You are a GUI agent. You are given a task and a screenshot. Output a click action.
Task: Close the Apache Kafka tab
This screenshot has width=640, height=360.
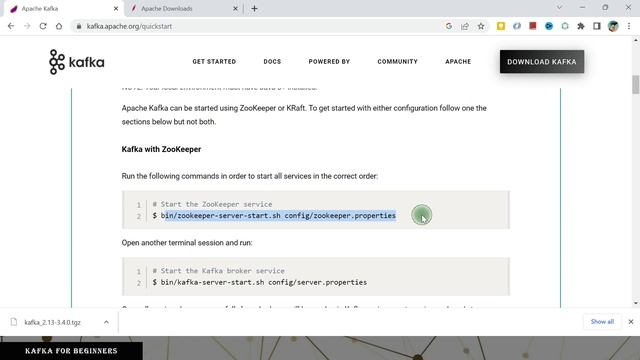click(x=116, y=8)
